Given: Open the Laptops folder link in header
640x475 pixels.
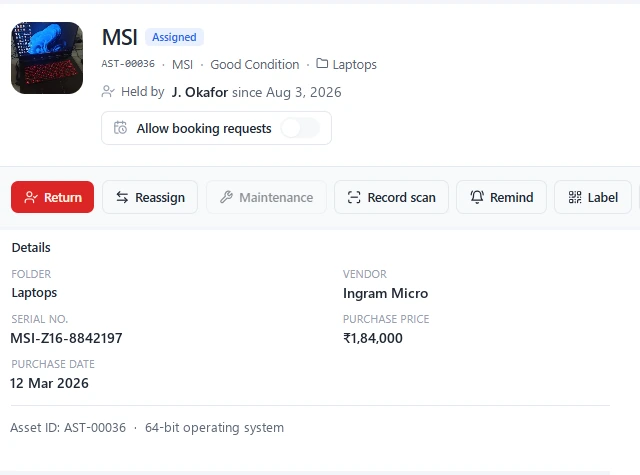Looking at the screenshot, I should tap(354, 64).
